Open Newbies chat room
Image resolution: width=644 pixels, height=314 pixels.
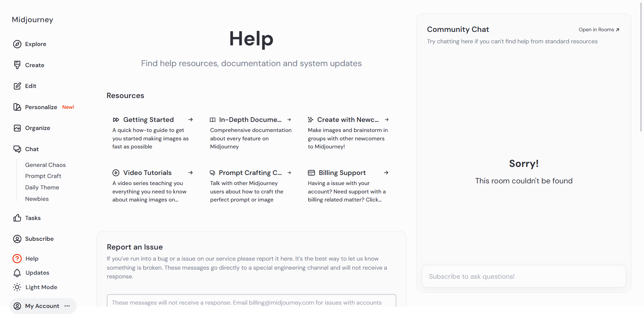tap(37, 199)
